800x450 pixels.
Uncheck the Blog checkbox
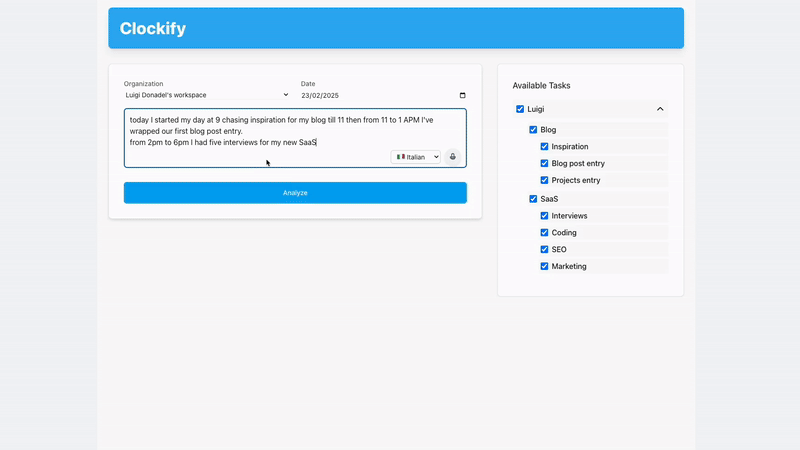pos(533,130)
